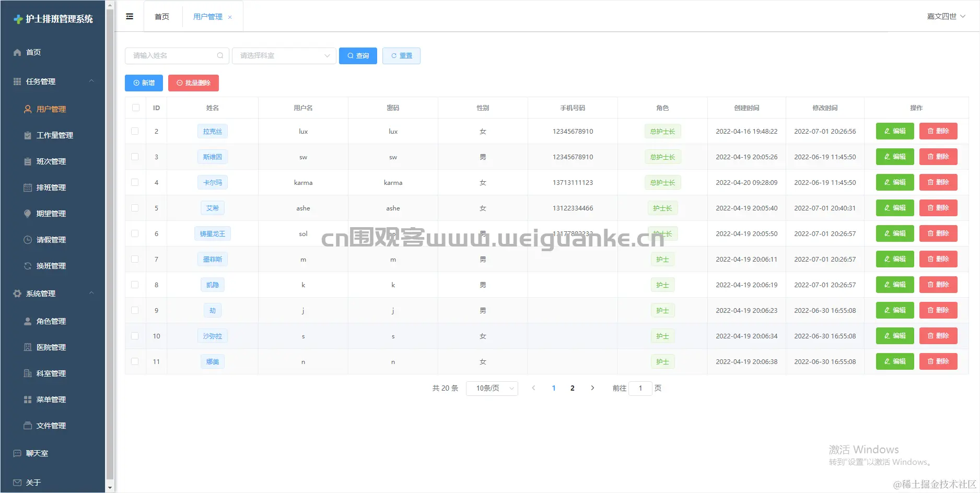Click the 角色管理 person icon

tap(28, 321)
